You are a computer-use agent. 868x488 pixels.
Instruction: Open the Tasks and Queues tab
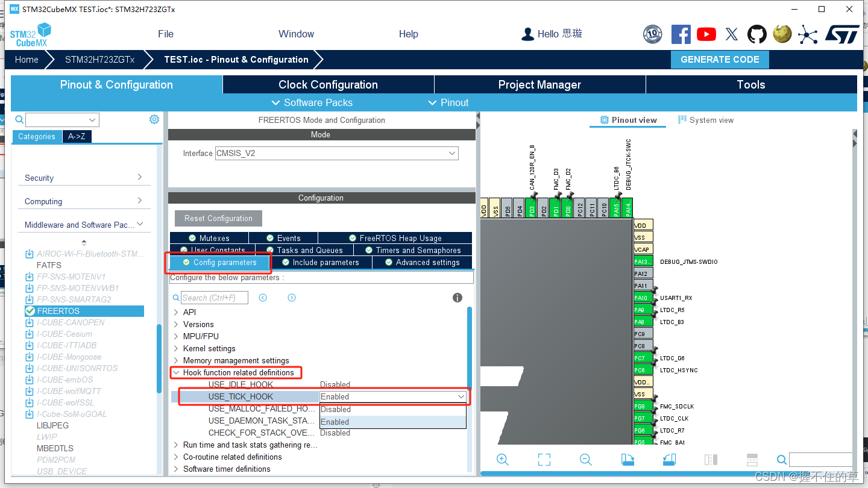tap(303, 250)
